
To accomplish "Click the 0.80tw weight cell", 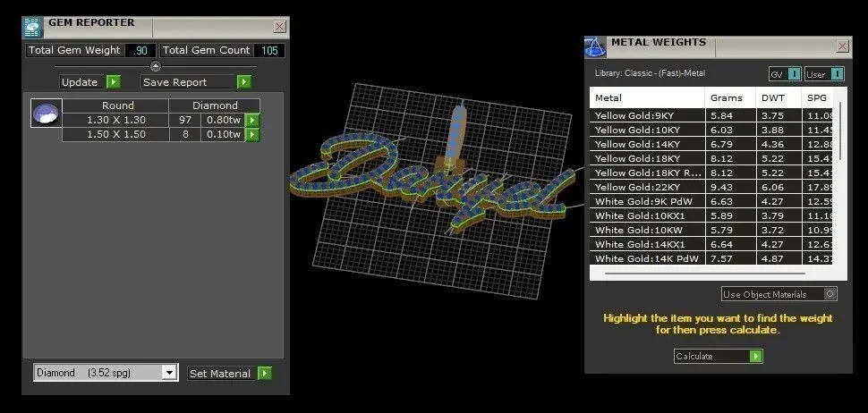I will pyautogui.click(x=224, y=120).
